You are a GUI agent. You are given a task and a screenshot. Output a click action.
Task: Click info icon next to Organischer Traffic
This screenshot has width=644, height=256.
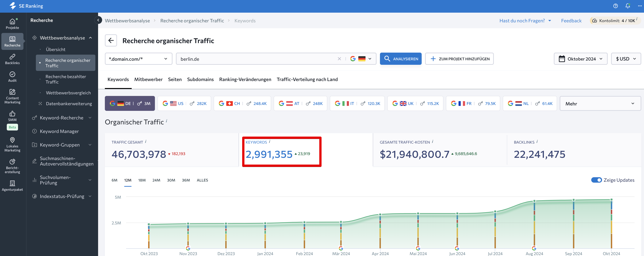click(x=166, y=121)
